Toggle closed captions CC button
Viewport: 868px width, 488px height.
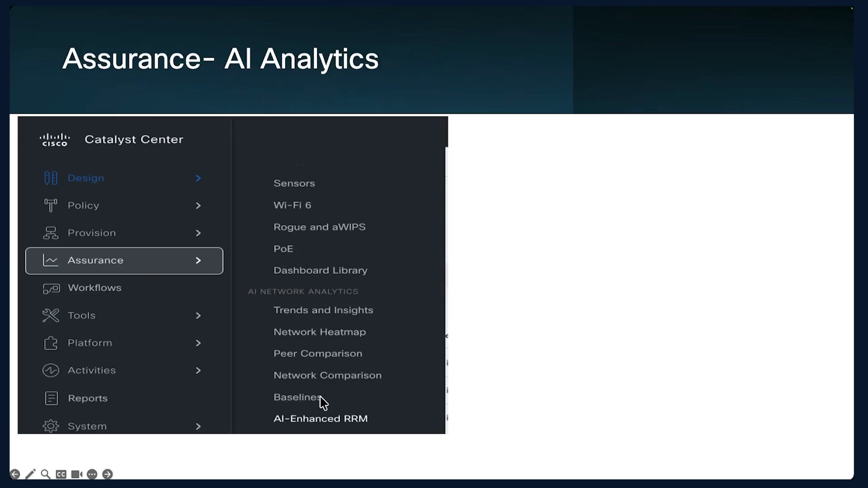point(61,474)
